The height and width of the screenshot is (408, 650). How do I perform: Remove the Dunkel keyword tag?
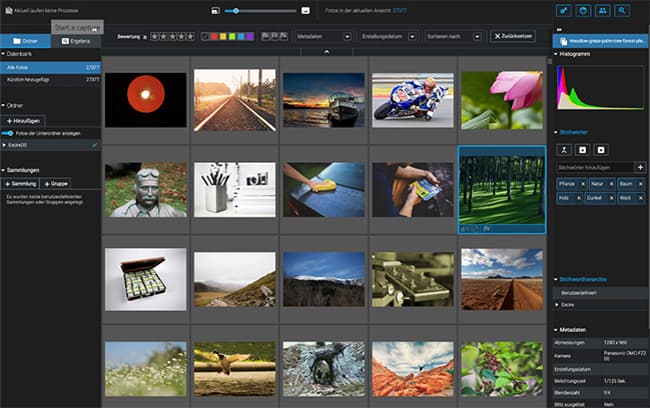(611, 198)
